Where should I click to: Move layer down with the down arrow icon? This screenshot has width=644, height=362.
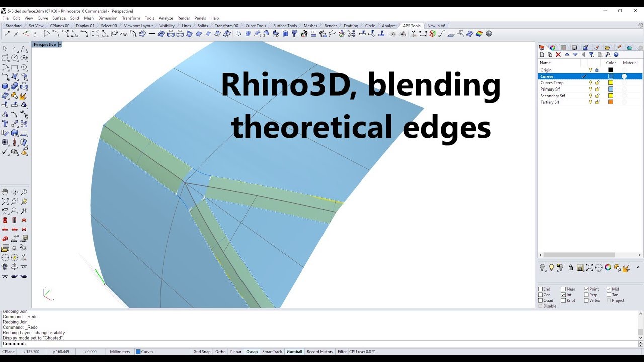click(575, 54)
